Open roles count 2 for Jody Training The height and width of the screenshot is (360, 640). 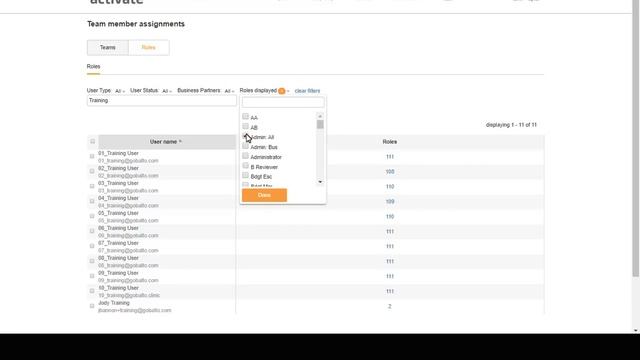390,307
